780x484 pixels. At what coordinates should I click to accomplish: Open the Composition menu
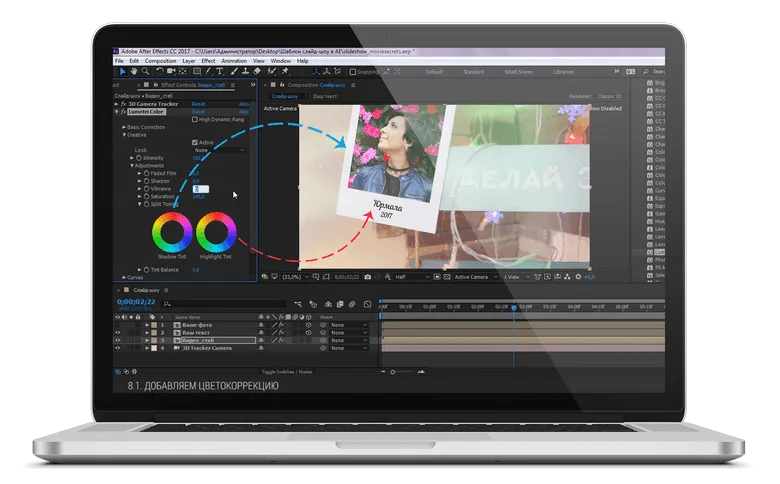pos(160,61)
